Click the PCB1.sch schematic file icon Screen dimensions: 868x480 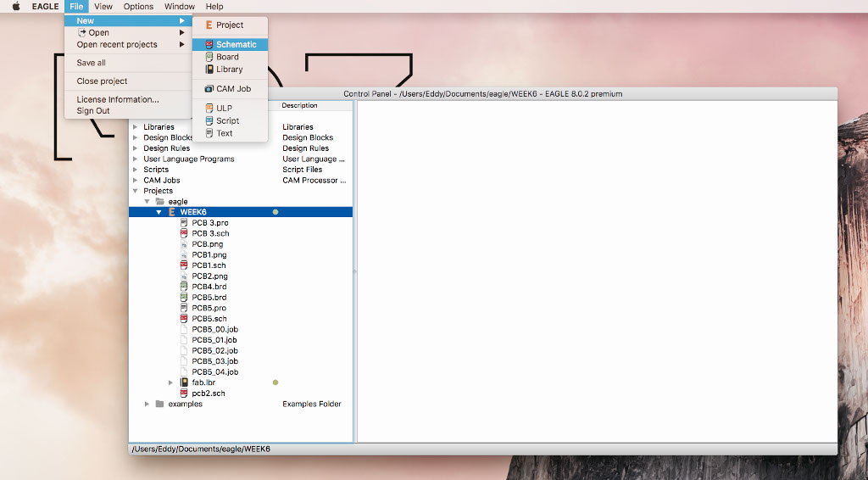[x=184, y=265]
